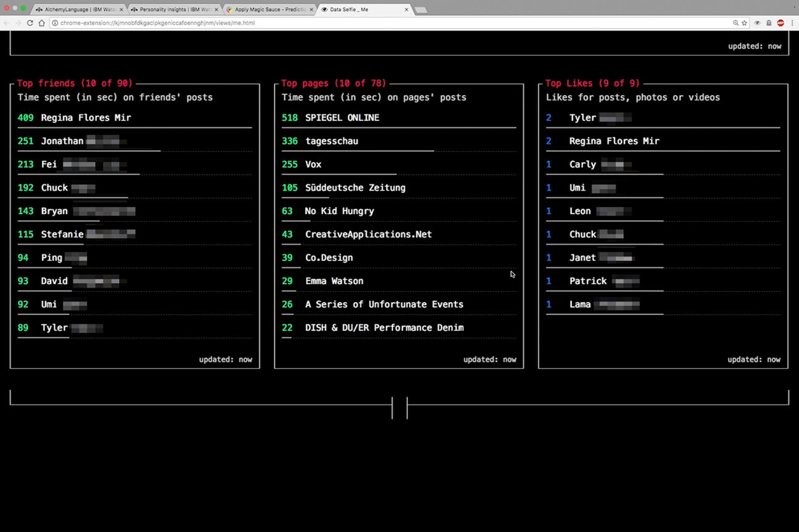Click the tagesschau time bar
This screenshot has width=799, height=532.
[x=358, y=151]
